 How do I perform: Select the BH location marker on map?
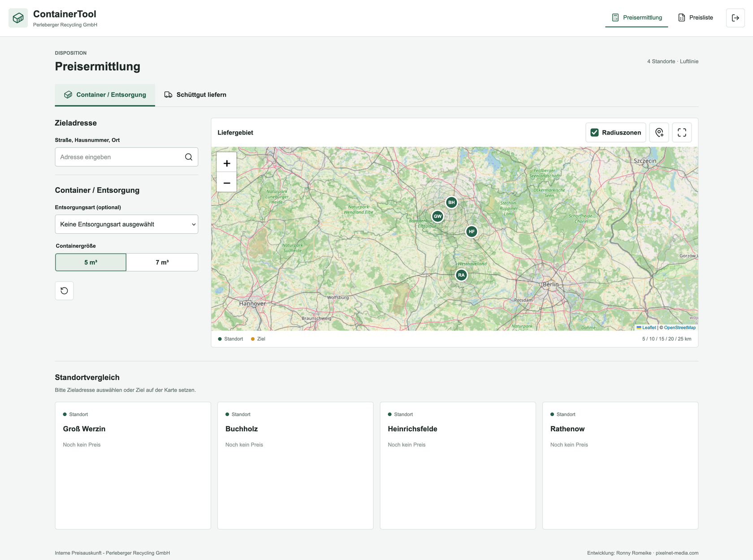[x=451, y=202]
